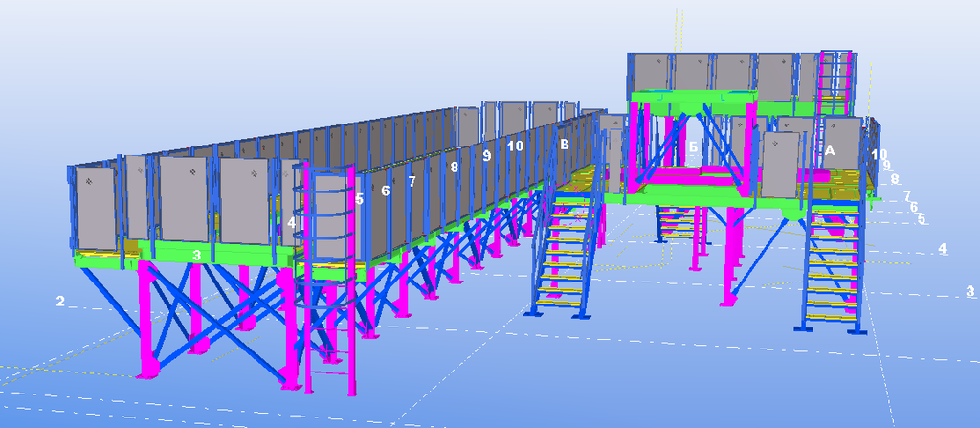Select label 10 on the long walkway

(x=515, y=146)
